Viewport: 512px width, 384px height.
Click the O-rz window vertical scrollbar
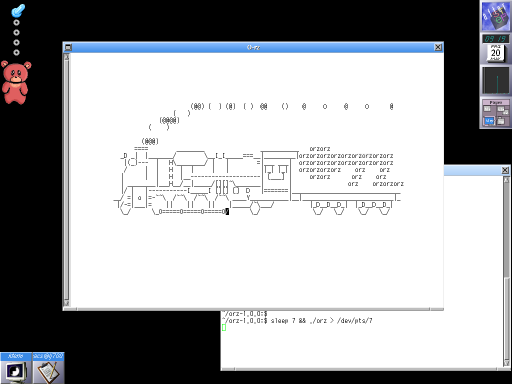click(67, 180)
